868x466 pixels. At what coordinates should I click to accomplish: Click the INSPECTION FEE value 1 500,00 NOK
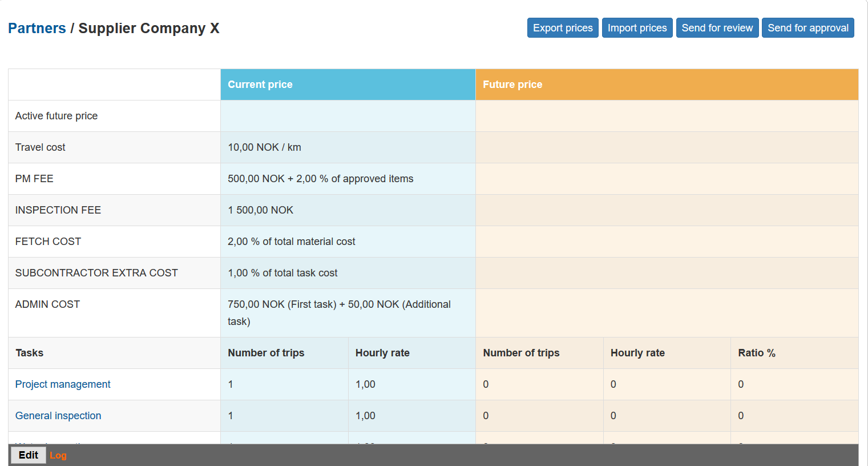(260, 210)
